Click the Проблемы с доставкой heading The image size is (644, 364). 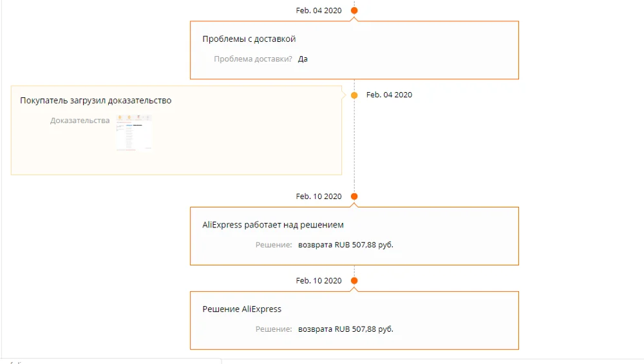pyautogui.click(x=249, y=39)
